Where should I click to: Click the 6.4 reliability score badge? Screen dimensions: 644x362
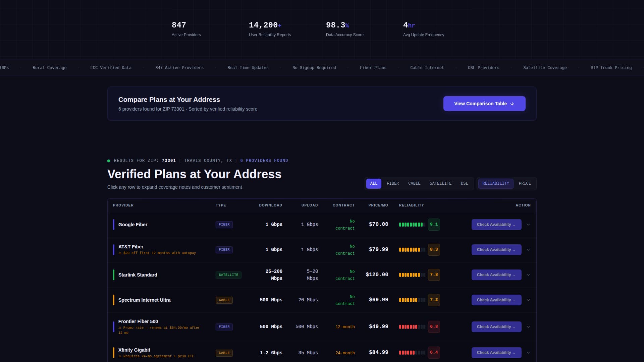(x=434, y=353)
